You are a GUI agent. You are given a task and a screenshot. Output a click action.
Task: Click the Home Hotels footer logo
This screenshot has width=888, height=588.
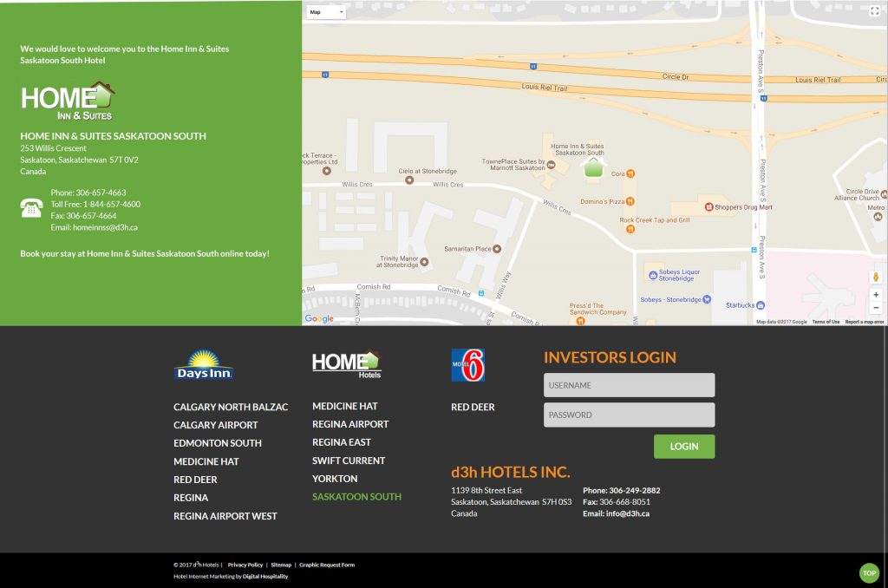(x=347, y=363)
